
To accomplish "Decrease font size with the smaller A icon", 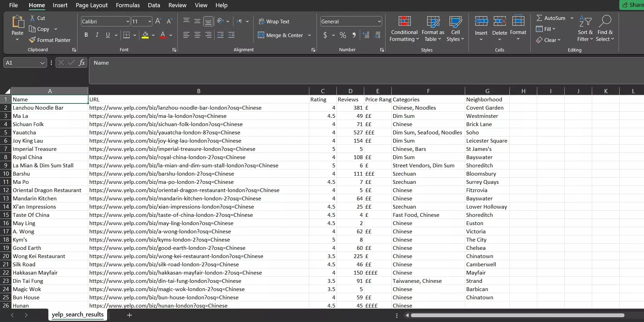I will tap(169, 21).
